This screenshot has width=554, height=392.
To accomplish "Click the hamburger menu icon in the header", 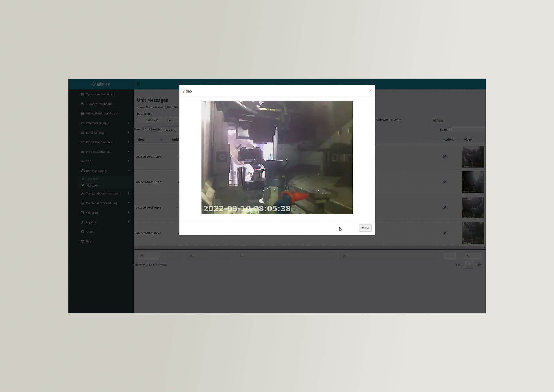I will pyautogui.click(x=138, y=84).
